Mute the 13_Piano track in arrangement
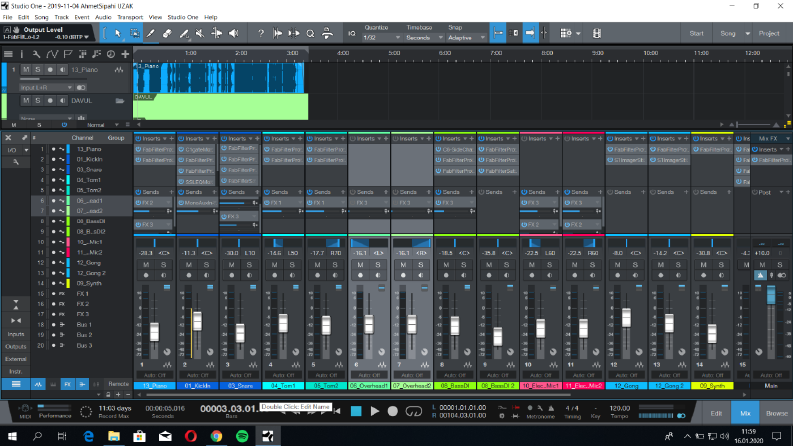 coord(26,70)
